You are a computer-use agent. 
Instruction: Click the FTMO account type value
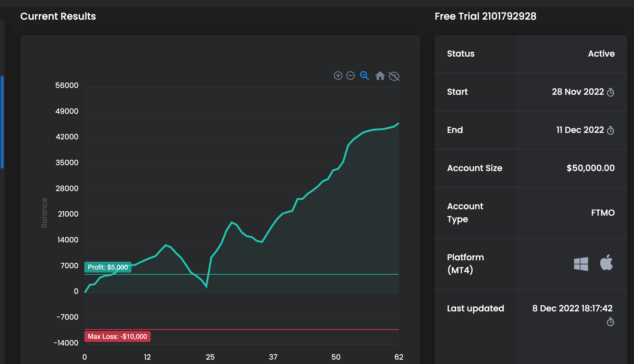coord(603,213)
